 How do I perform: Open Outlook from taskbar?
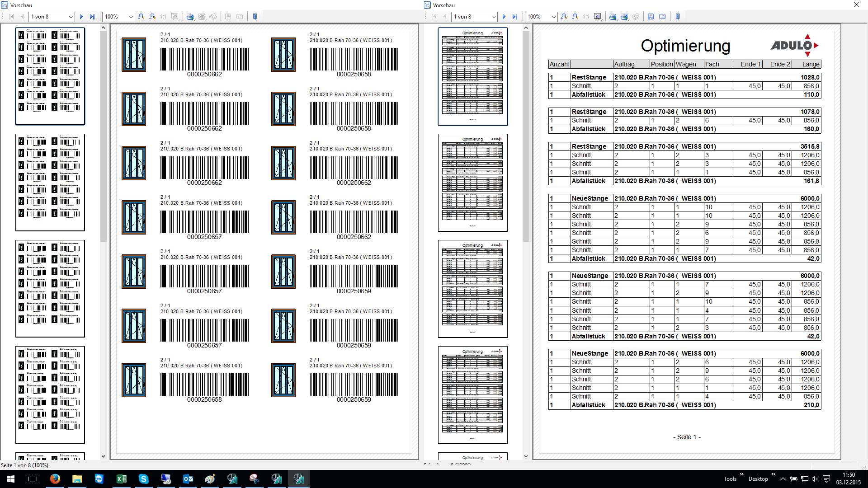coord(188,479)
